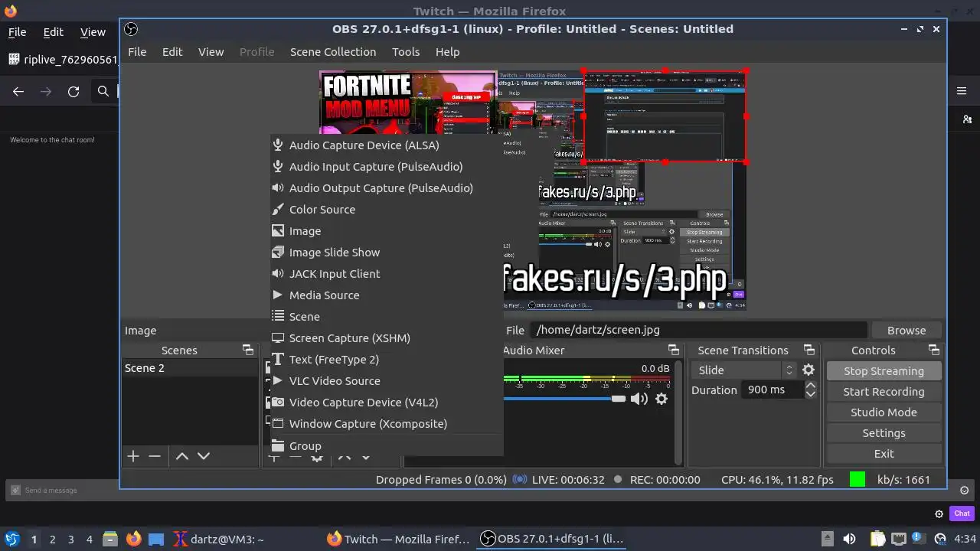Screen dimensions: 980x551
Task: Open the system application menu on taskbar
Action: (11, 539)
